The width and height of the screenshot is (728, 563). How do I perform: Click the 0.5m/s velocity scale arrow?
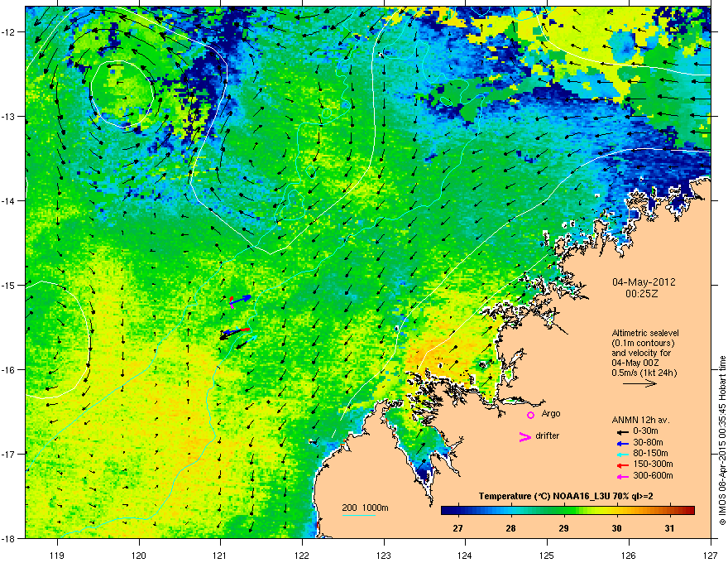639,383
